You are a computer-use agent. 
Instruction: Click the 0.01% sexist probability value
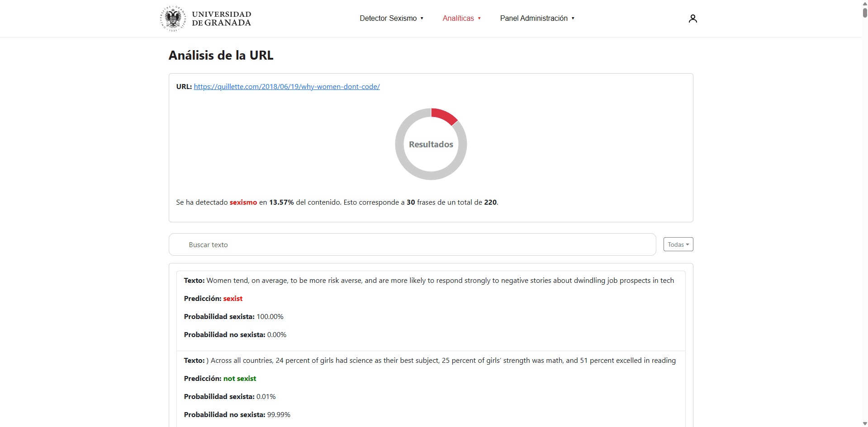click(x=266, y=396)
